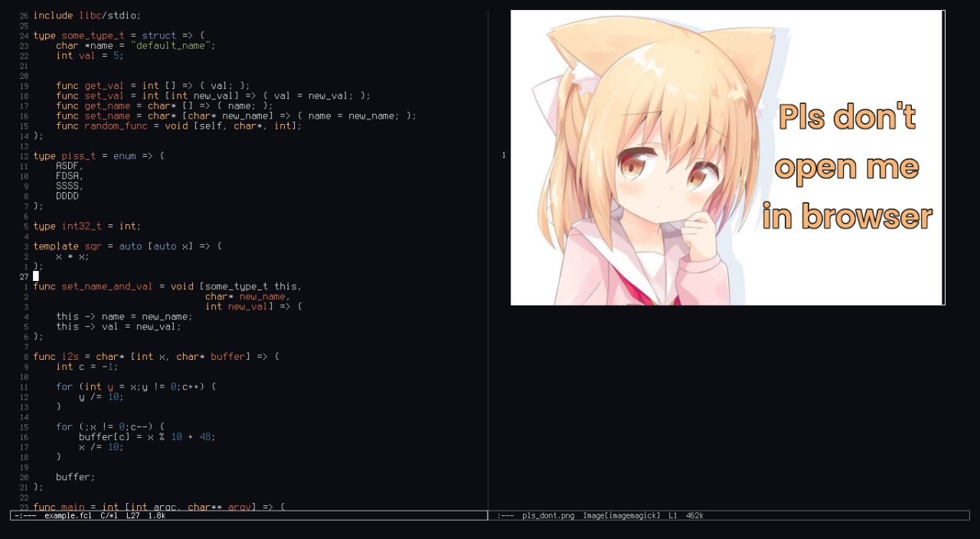Click the "default_name" string literal
The height and width of the screenshot is (539, 980).
pyautogui.click(x=170, y=45)
